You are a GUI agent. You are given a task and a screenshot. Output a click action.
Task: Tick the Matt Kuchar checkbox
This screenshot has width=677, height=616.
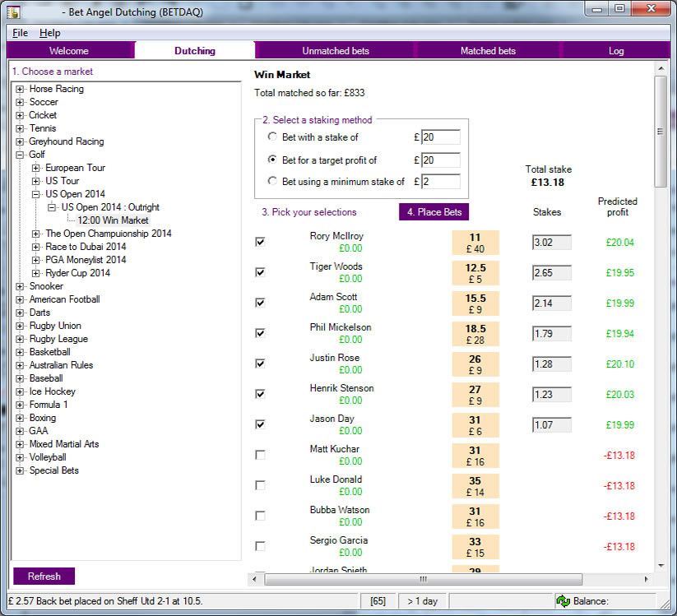coord(261,455)
